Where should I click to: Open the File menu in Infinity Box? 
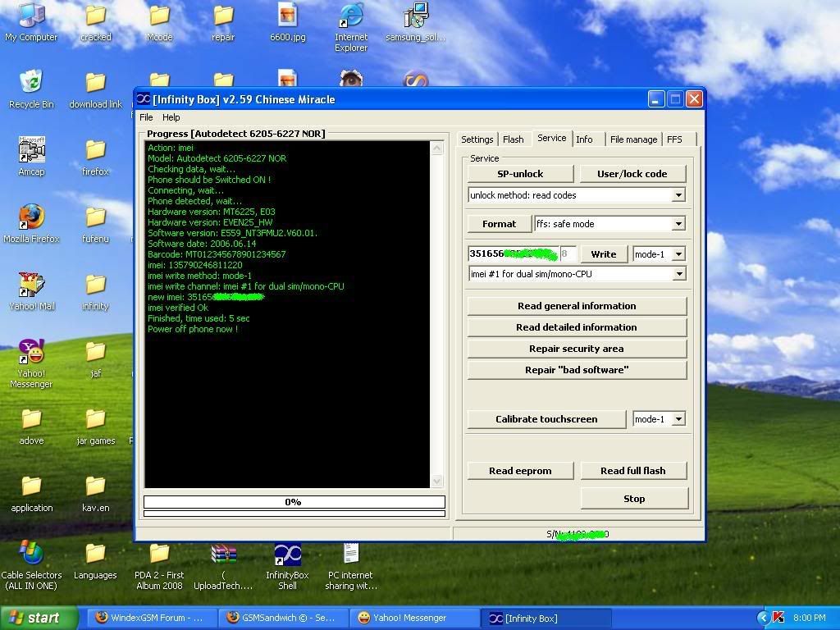point(146,117)
